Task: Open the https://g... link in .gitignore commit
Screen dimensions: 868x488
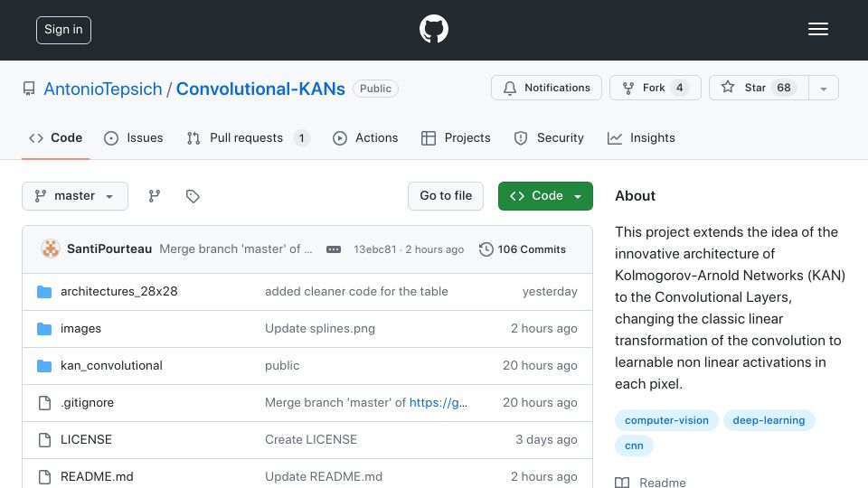Action: [439, 403]
